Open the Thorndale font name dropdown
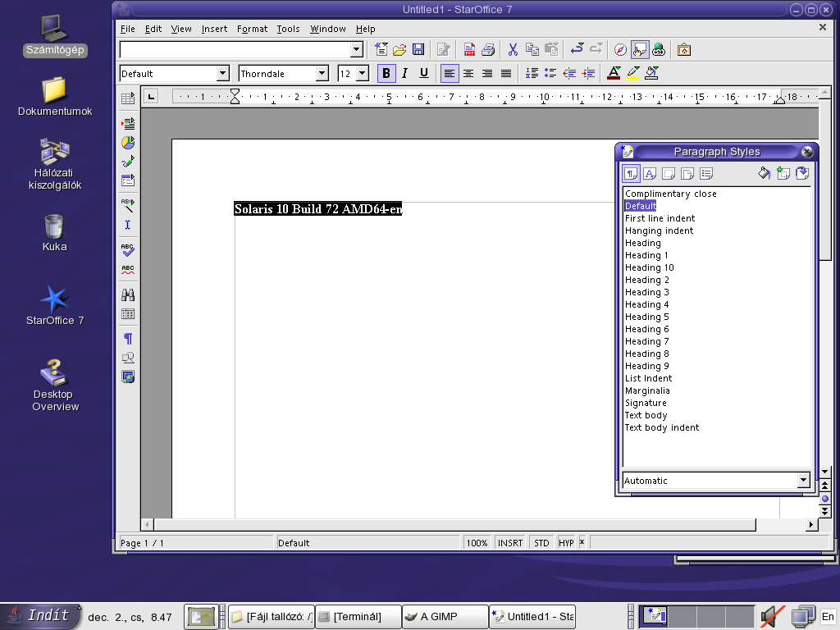 [322, 73]
